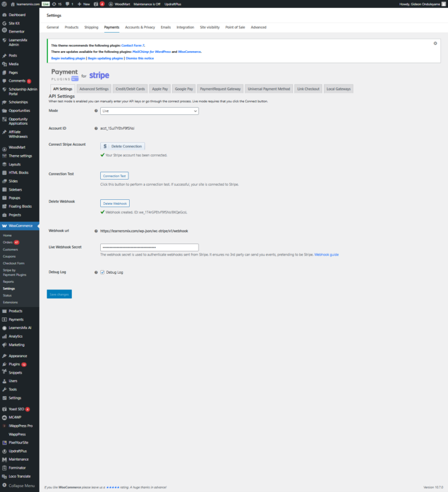Open the Mode dropdown set to Live
The width and height of the screenshot is (448, 492).
click(x=149, y=111)
